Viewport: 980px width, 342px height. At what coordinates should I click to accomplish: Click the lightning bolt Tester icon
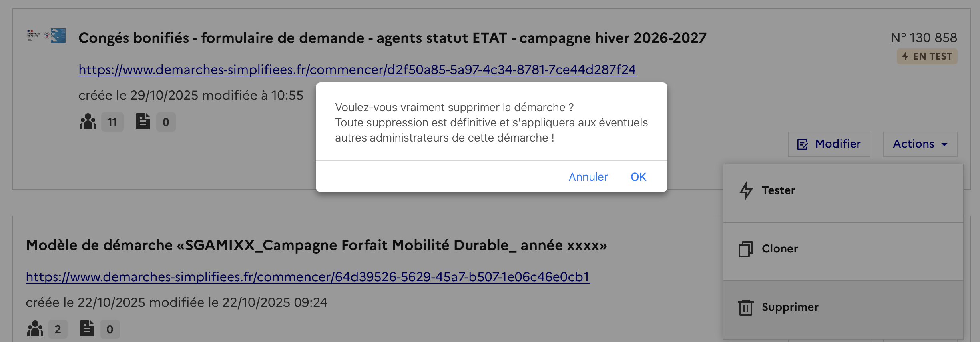pyautogui.click(x=746, y=190)
